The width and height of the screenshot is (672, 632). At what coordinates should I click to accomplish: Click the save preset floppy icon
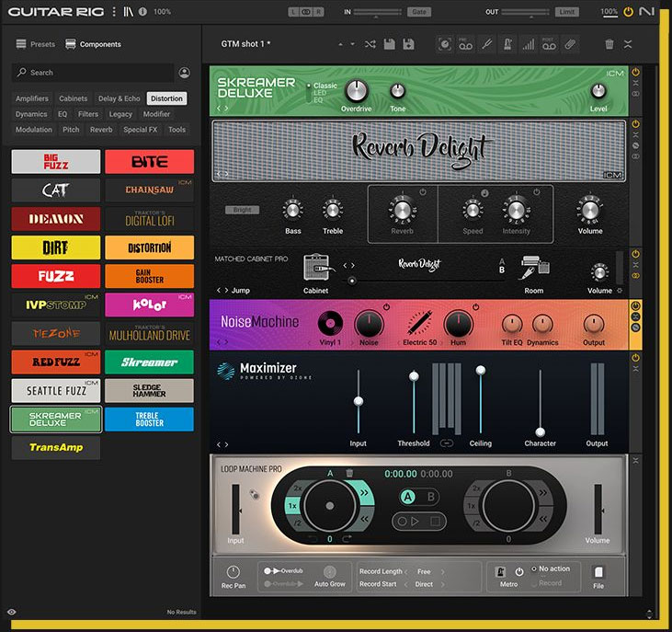[x=389, y=44]
